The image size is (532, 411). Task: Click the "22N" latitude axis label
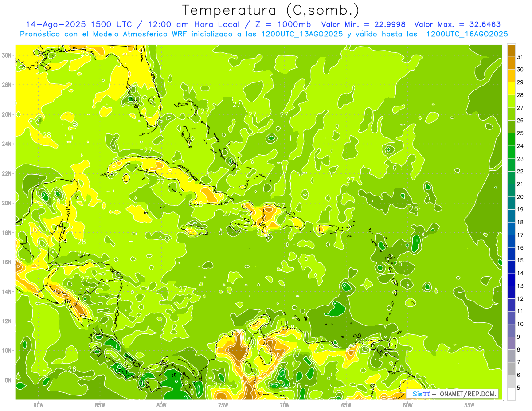[7, 173]
